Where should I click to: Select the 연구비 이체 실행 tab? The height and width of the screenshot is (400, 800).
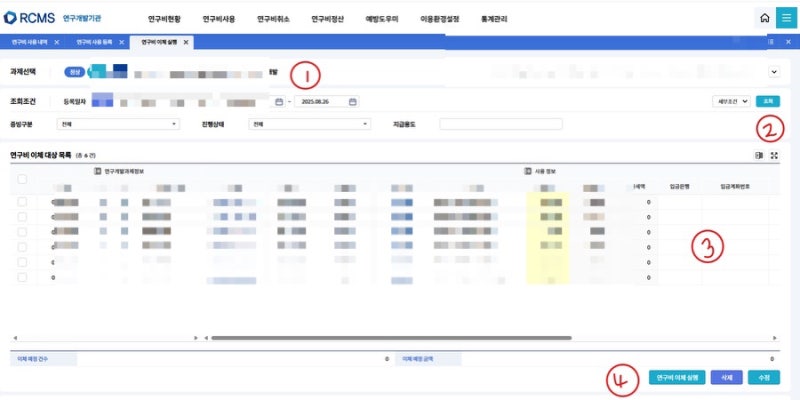pyautogui.click(x=159, y=42)
